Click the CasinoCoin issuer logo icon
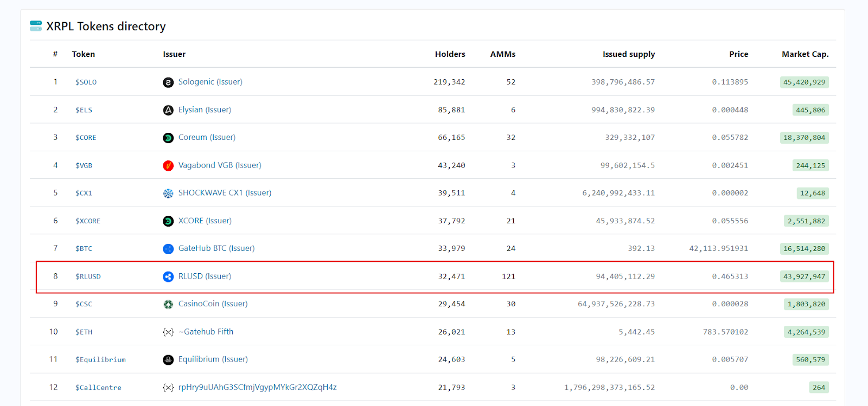This screenshot has width=868, height=406. (168, 304)
